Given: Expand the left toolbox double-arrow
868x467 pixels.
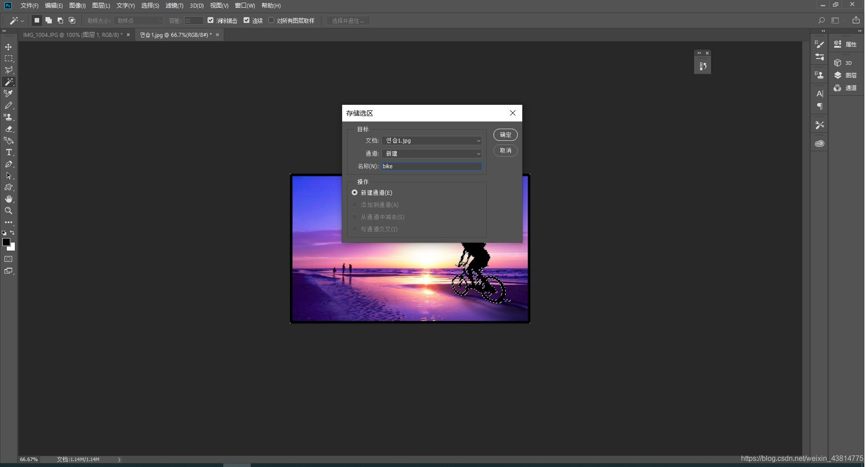Looking at the screenshot, I should [x=4, y=31].
